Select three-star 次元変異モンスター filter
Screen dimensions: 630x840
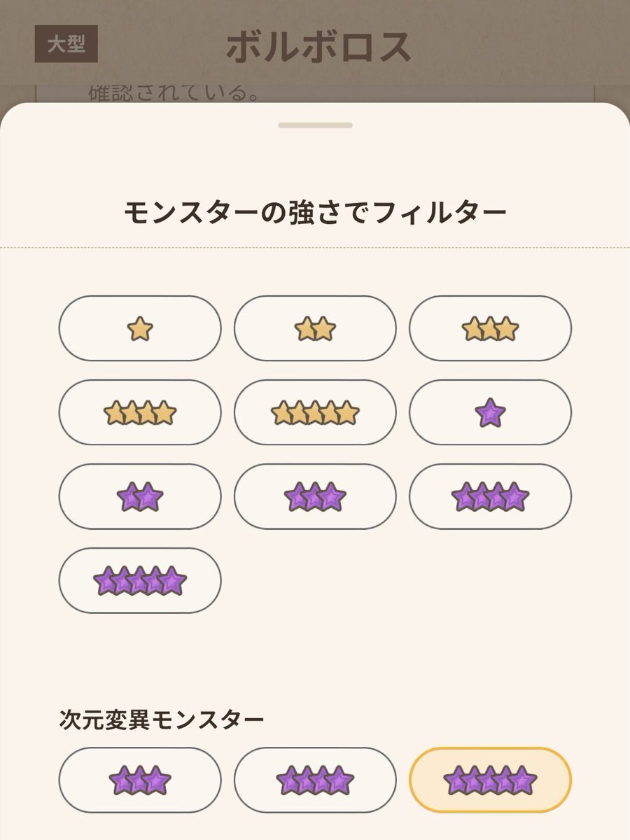[x=140, y=780]
